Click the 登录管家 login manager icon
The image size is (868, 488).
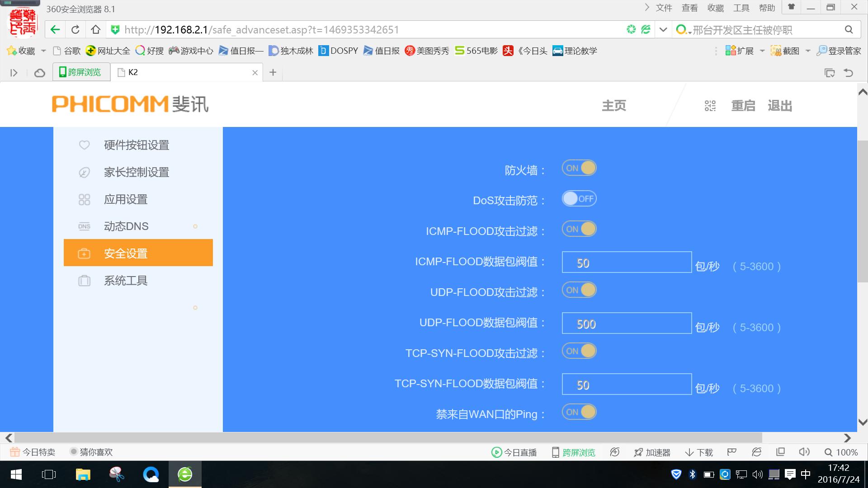(x=821, y=51)
